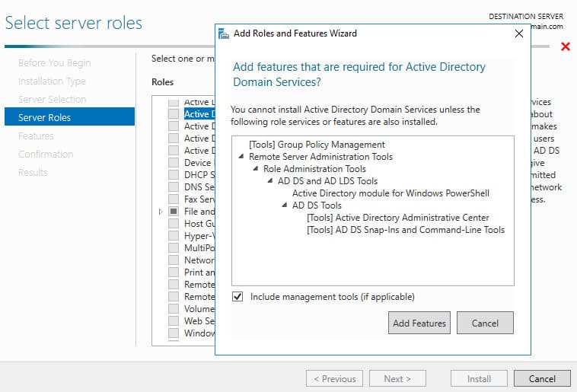Select [Tools] AD DS Snap-Ins and Command-Line Tools
This screenshot has width=577, height=392.
[406, 229]
